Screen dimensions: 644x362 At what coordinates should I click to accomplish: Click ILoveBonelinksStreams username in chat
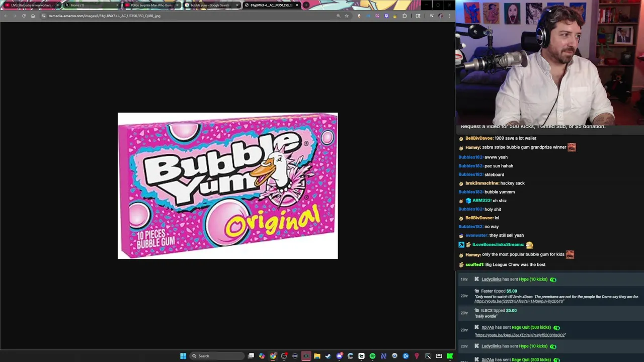[x=498, y=244]
